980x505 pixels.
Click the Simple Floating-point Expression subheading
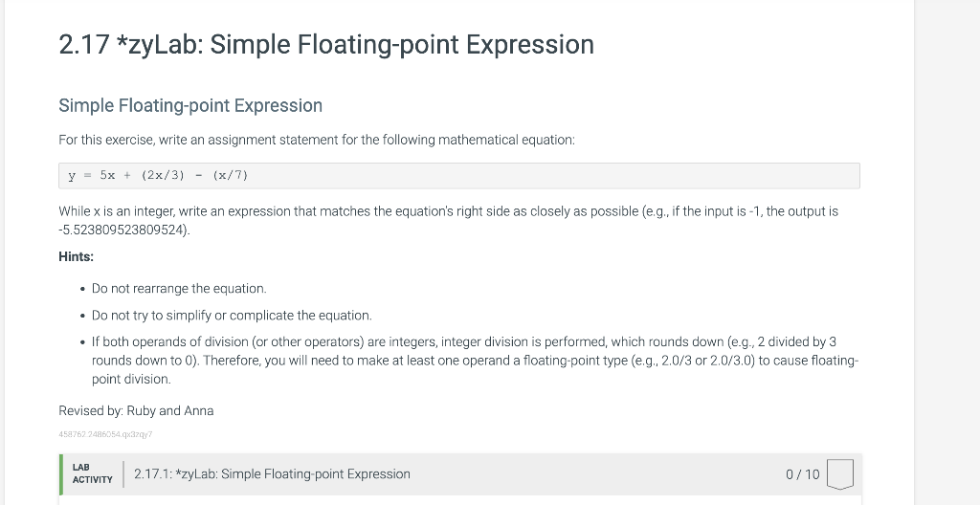click(190, 105)
